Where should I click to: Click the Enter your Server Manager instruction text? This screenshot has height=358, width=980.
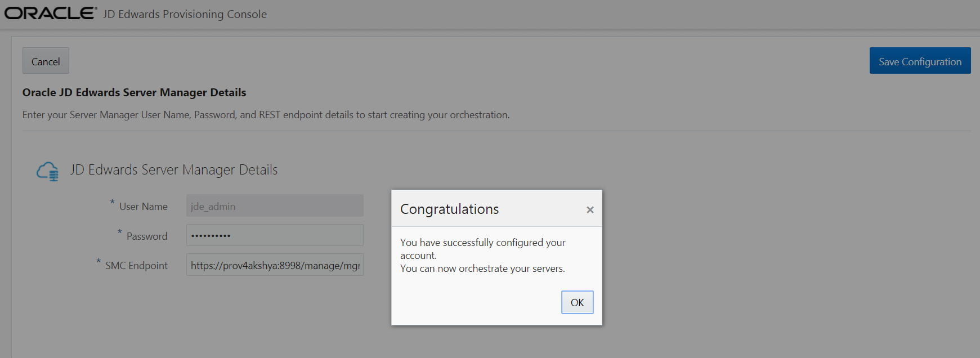coord(266,115)
